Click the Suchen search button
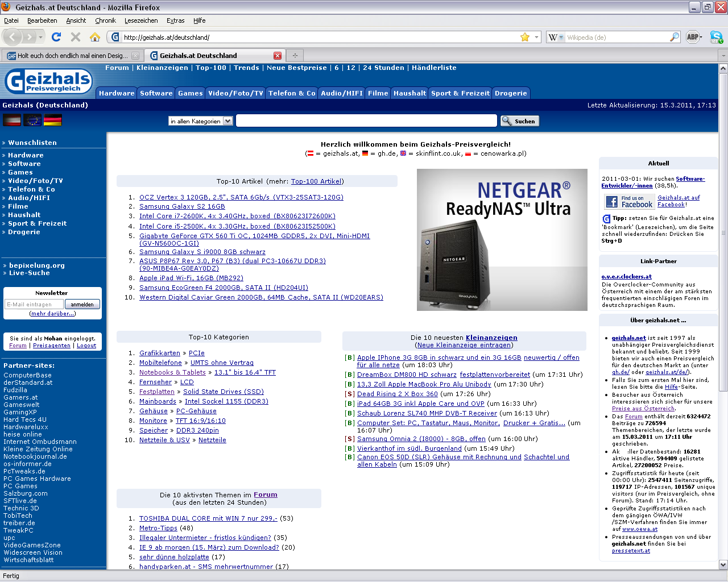The image size is (728, 582). point(519,121)
